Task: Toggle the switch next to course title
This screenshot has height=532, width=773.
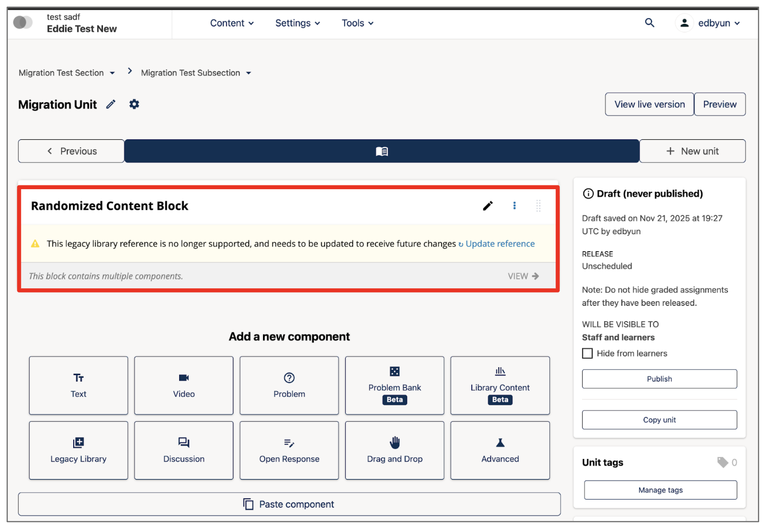Action: [23, 22]
